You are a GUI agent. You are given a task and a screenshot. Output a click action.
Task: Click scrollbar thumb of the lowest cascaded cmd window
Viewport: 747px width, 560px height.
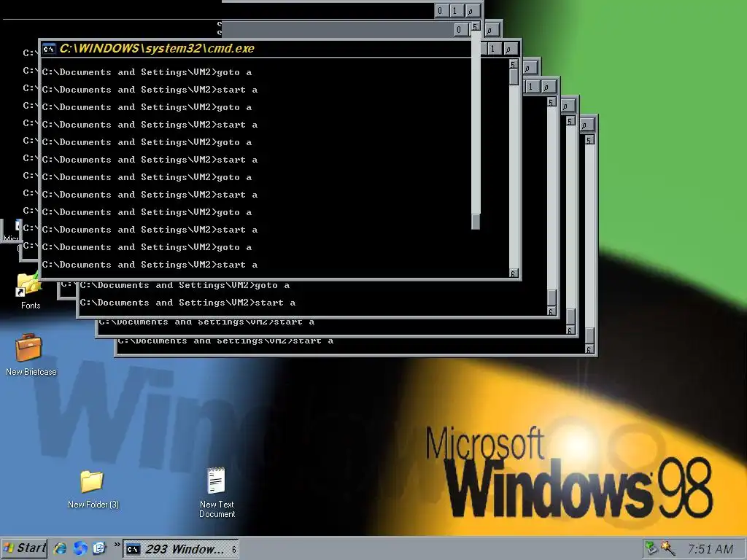[589, 335]
